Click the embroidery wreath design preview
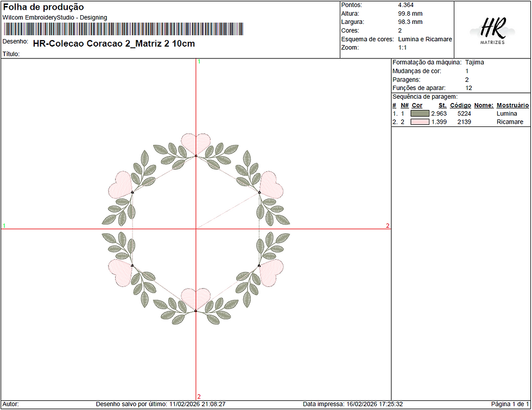 [x=196, y=229]
